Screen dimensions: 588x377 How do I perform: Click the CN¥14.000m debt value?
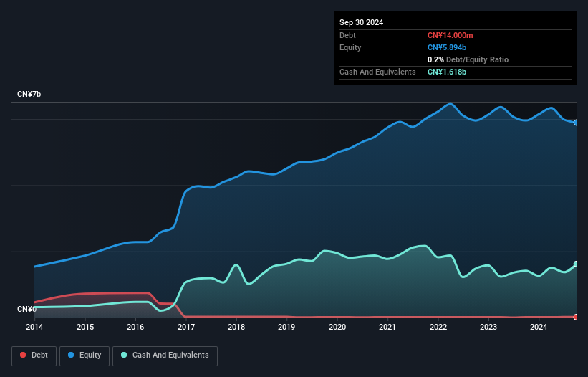[450, 35]
